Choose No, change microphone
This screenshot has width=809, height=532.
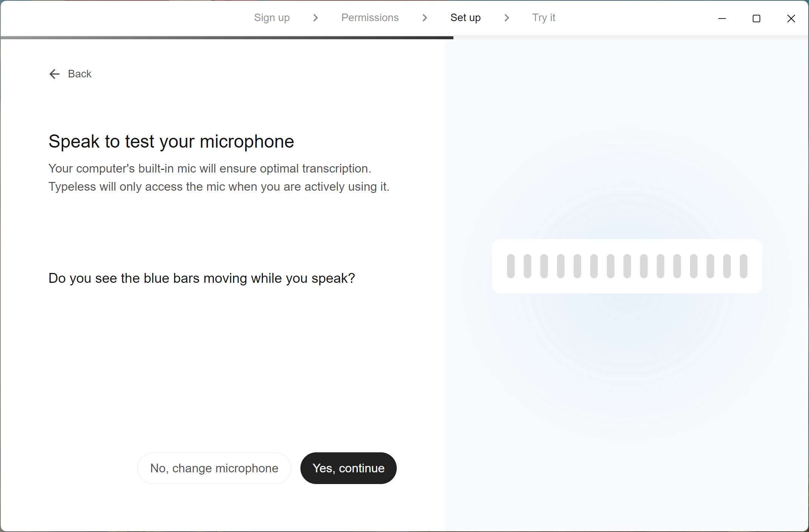click(x=214, y=468)
